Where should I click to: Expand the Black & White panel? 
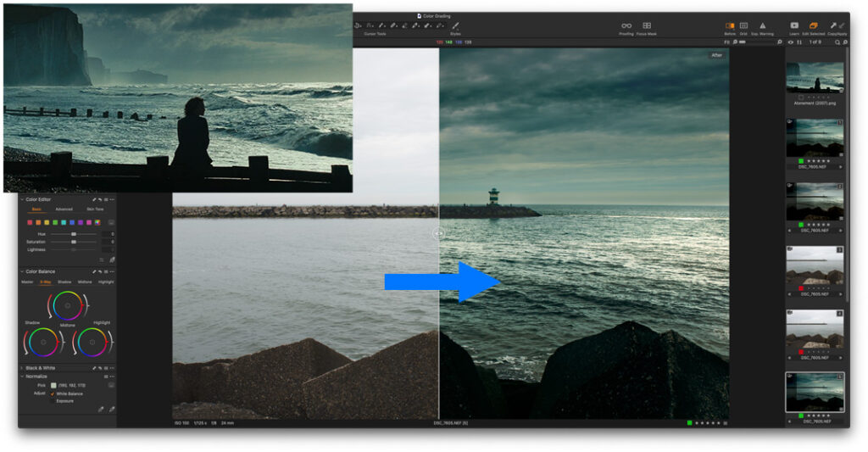coord(22,368)
